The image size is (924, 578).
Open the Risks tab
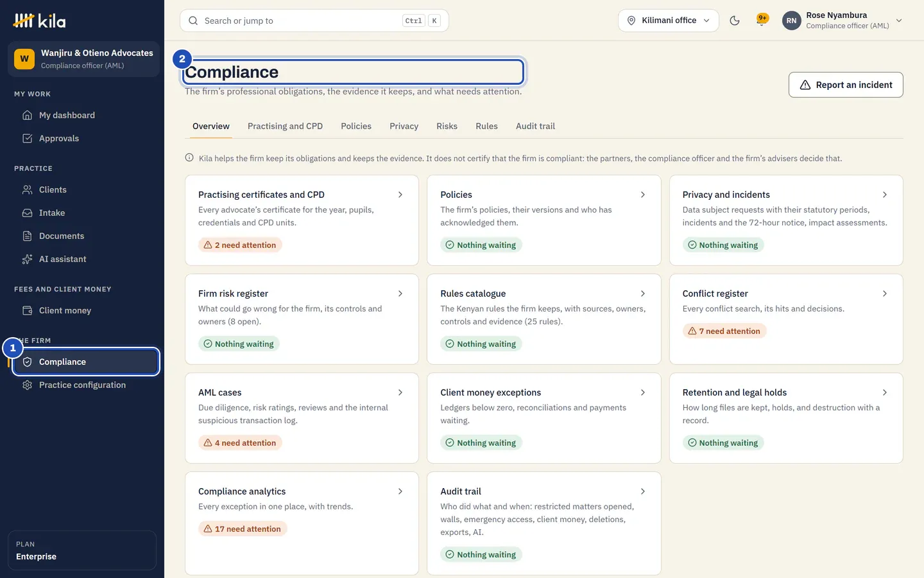click(447, 126)
